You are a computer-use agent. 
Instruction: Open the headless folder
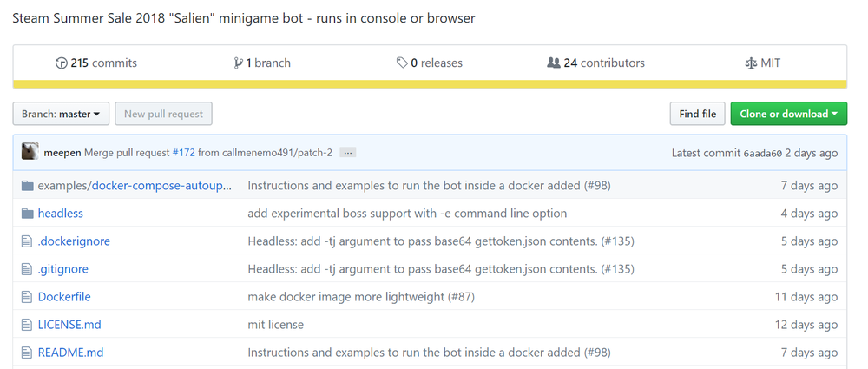pyautogui.click(x=61, y=214)
